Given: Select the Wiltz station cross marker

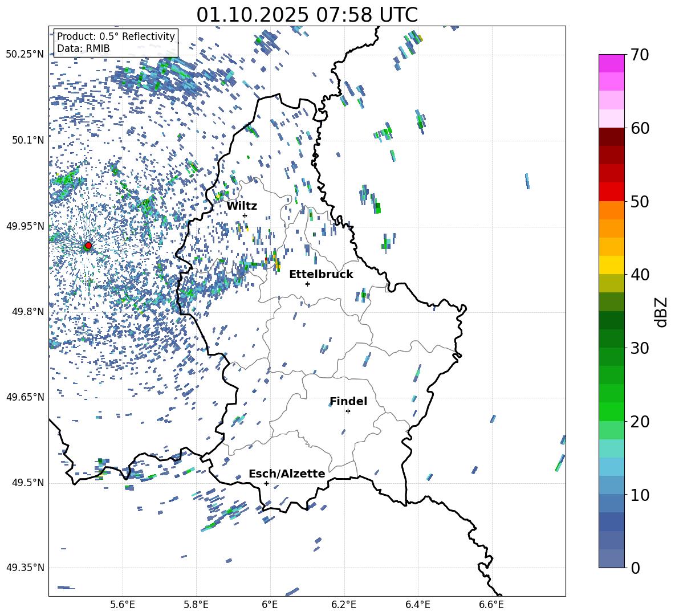Looking at the screenshot, I should pos(245,215).
